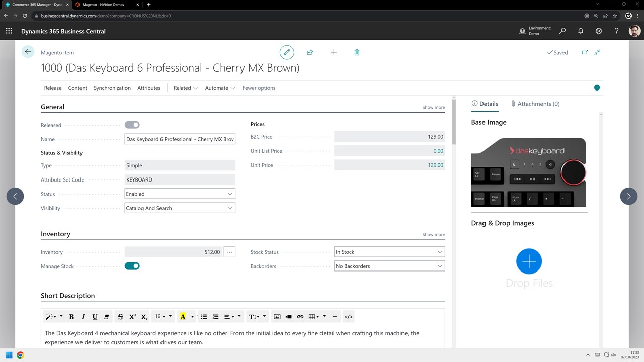Switch to the Details tab
This screenshot has height=362, width=644.
485,104
